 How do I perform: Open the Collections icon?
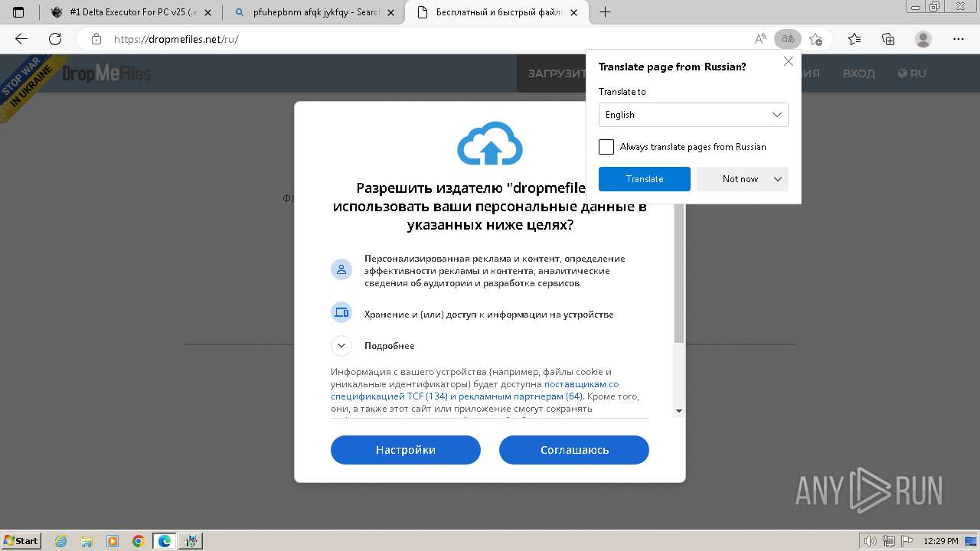tap(888, 39)
